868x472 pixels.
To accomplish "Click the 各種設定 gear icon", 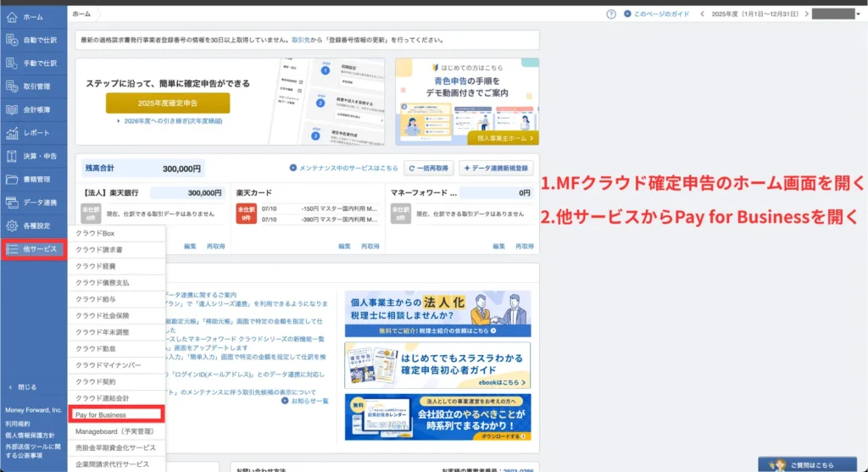I will 12,226.
